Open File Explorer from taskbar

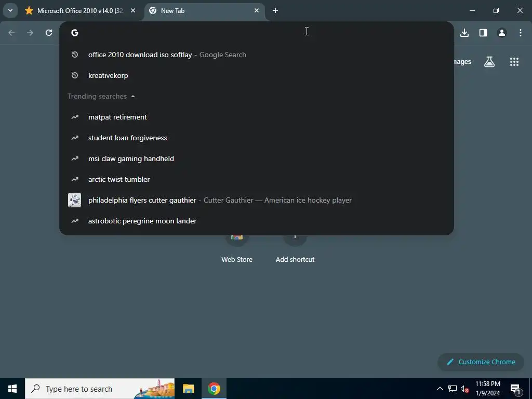click(188, 389)
